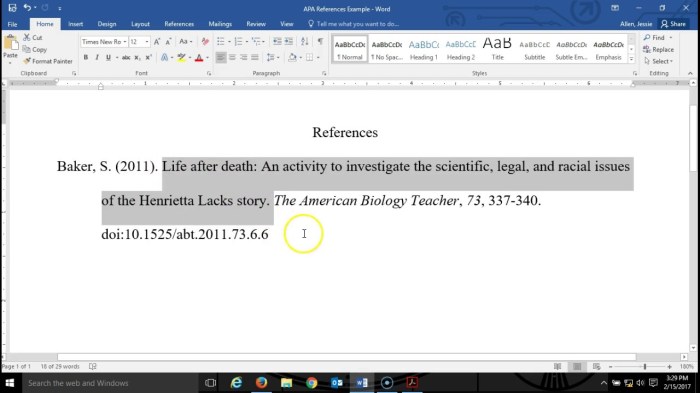Switch to the References ribbon tab
The height and width of the screenshot is (393, 700).
[x=179, y=24]
